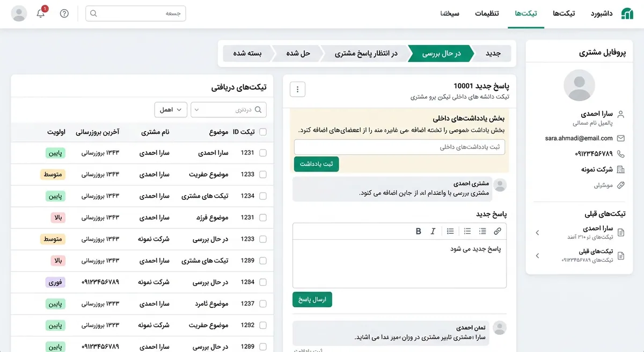Screen dimensions: 644x352
Task: Check the box for ticket 1233 موضوع مفریت
Action: click(263, 175)
